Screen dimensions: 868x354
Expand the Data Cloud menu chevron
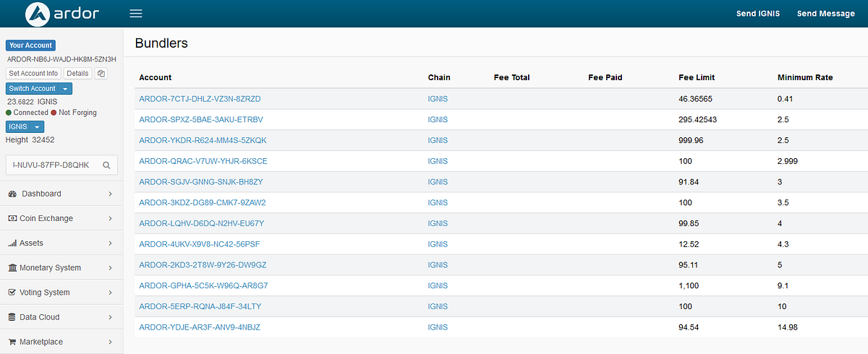click(110, 317)
